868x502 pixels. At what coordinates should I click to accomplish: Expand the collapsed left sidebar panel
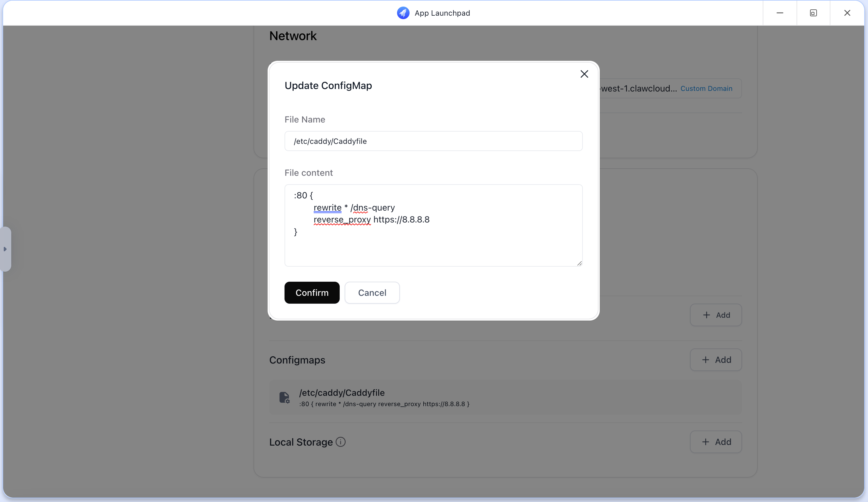(6, 249)
